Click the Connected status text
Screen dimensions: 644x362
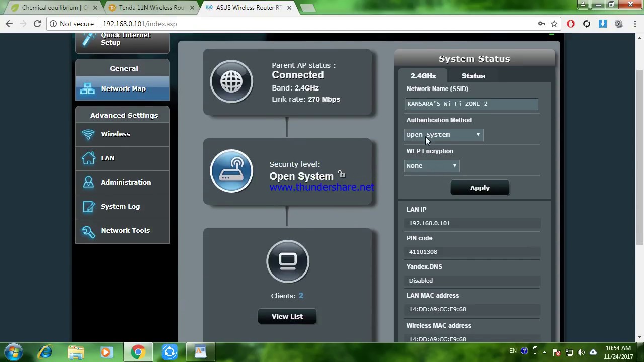(298, 75)
